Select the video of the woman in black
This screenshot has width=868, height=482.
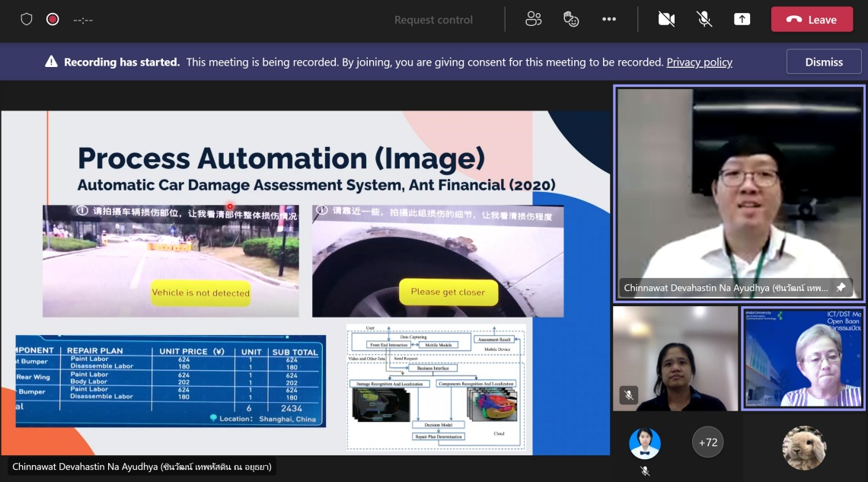click(x=675, y=358)
